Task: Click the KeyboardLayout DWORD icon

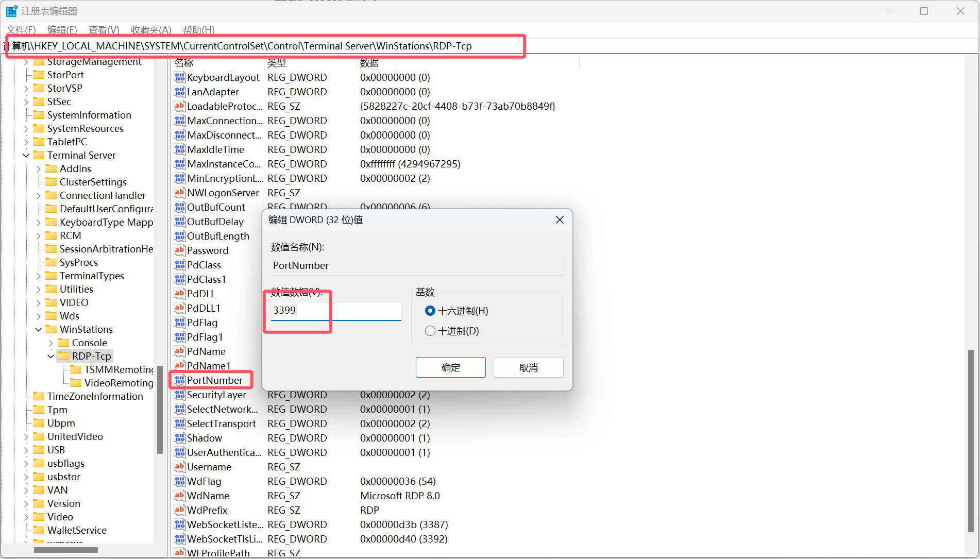Action: 179,77
